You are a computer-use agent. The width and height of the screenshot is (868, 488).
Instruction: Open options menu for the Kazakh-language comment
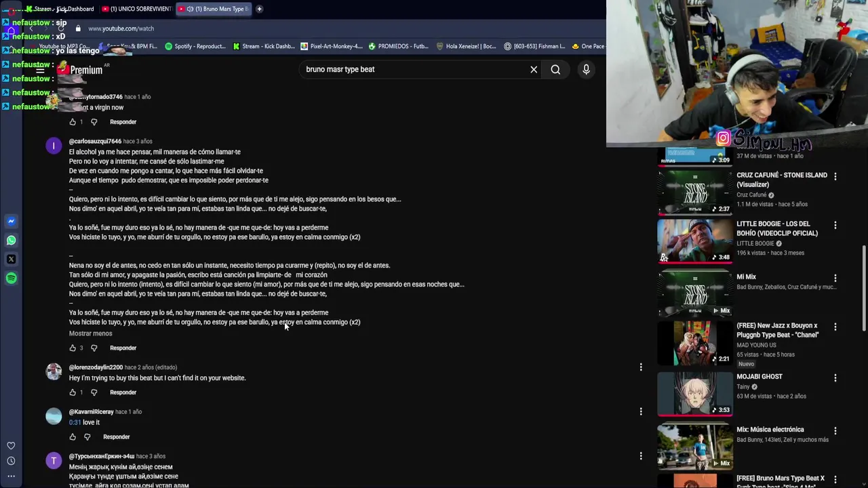click(x=641, y=456)
